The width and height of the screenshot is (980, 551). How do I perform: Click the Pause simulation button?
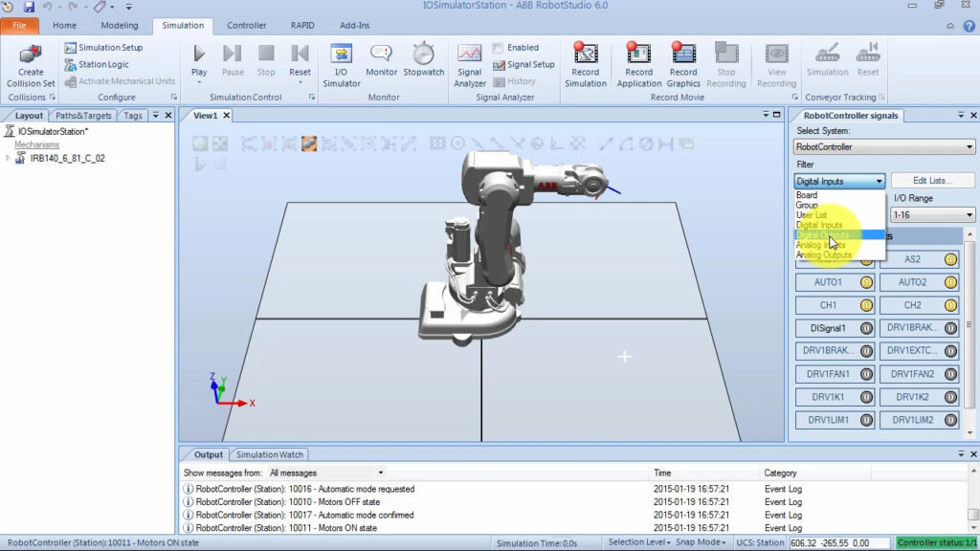tap(233, 60)
